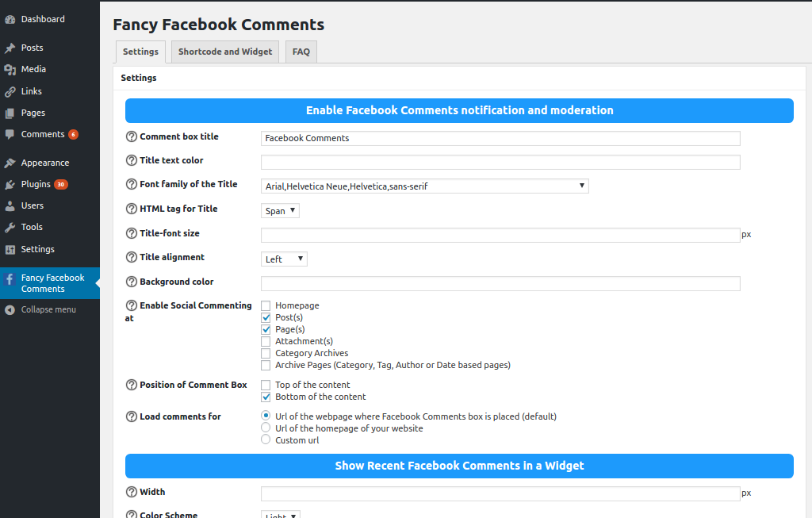
Task: Click the Title text color field
Action: point(500,163)
